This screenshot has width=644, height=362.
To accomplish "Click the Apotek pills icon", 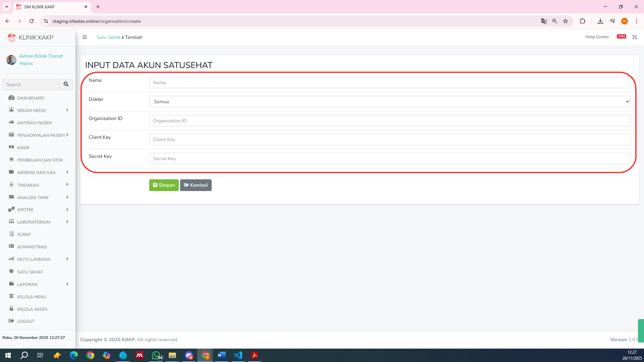I will coord(11,209).
